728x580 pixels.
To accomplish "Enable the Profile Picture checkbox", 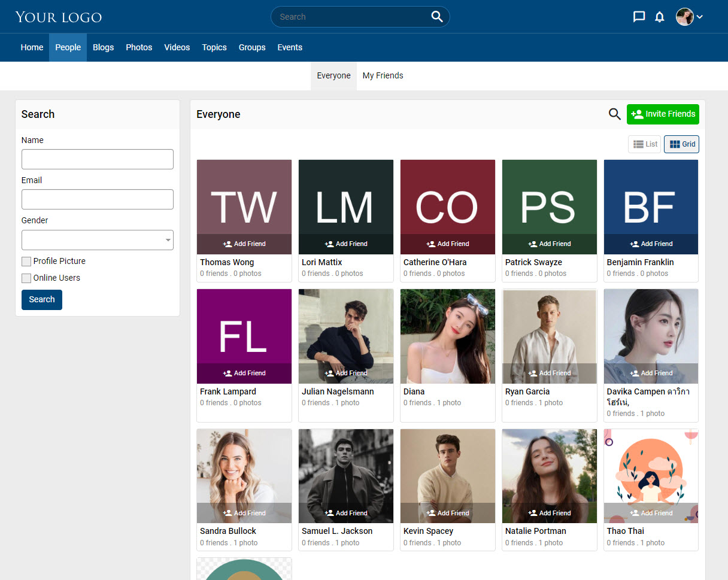I will pyautogui.click(x=26, y=262).
